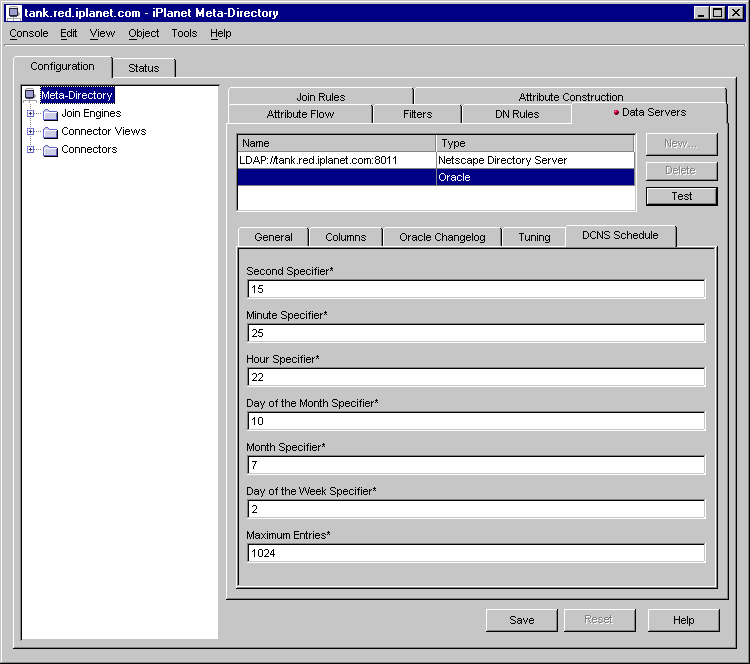The height and width of the screenshot is (664, 750).
Task: Click the Save button
Action: 521,620
